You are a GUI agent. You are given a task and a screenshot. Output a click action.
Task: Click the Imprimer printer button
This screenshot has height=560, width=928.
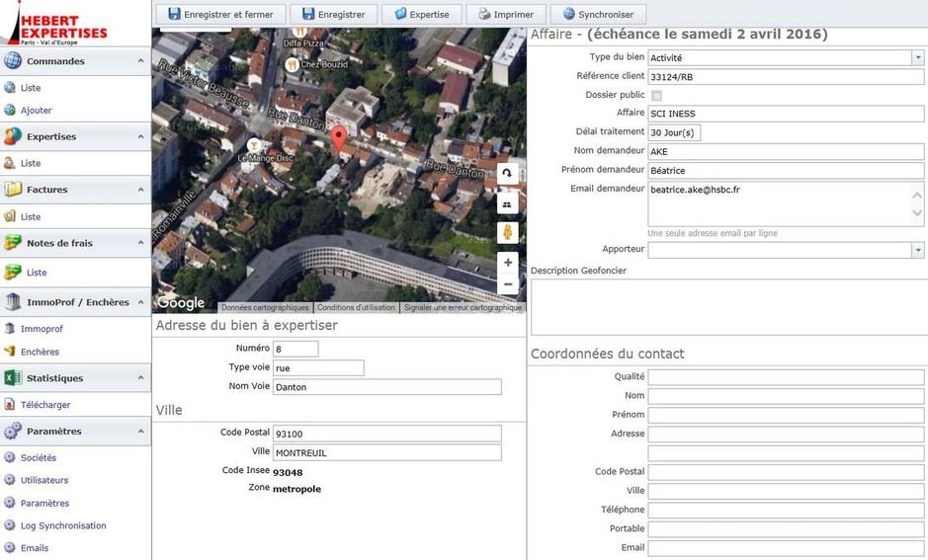[506, 14]
